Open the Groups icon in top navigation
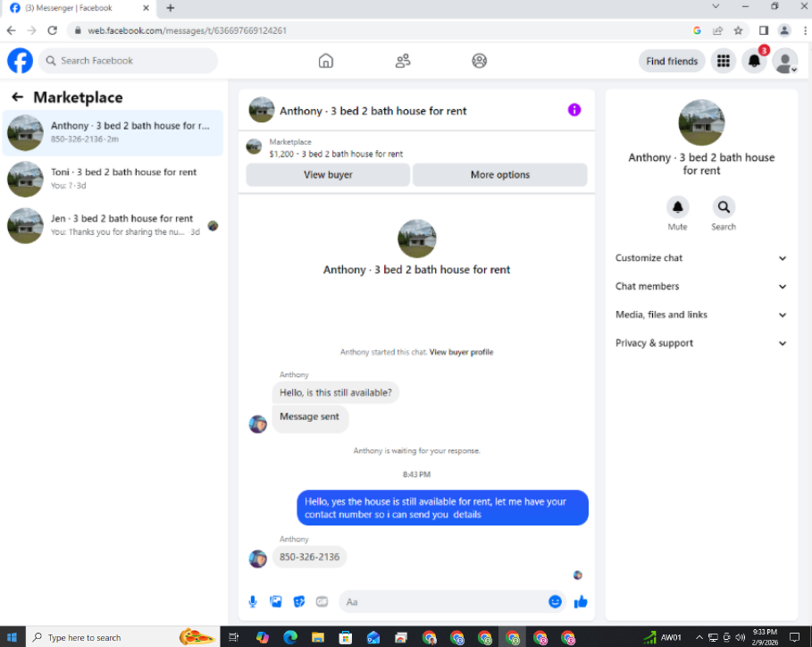The image size is (812, 647). coord(479,61)
